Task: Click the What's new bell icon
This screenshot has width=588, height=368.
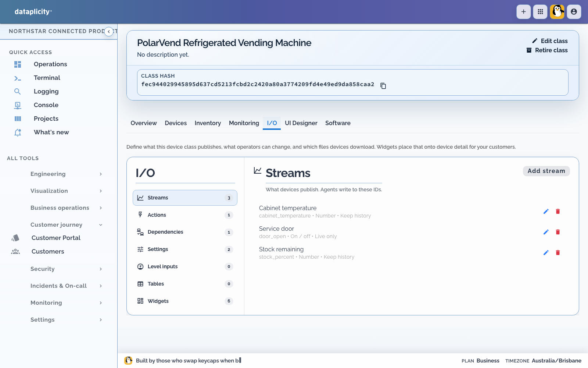Action: pyautogui.click(x=18, y=132)
